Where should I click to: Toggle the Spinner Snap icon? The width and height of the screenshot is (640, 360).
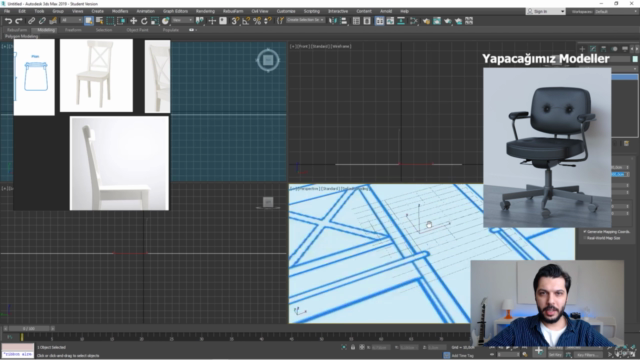click(268, 21)
